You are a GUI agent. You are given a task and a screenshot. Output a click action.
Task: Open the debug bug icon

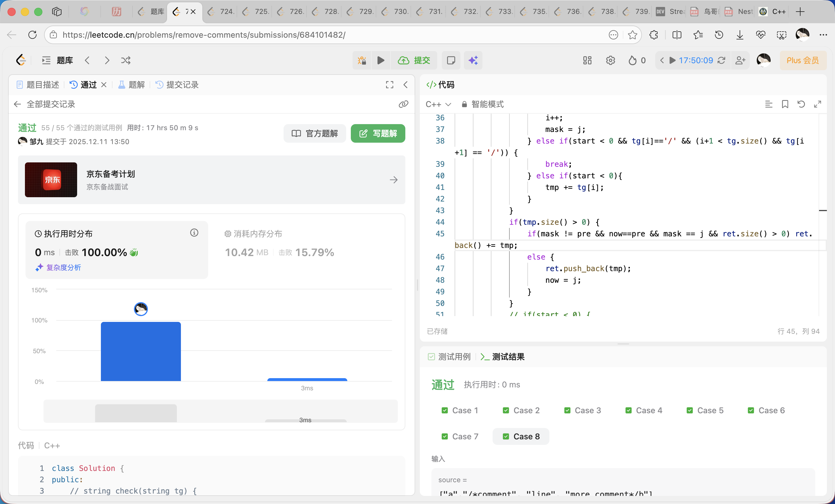pos(362,60)
